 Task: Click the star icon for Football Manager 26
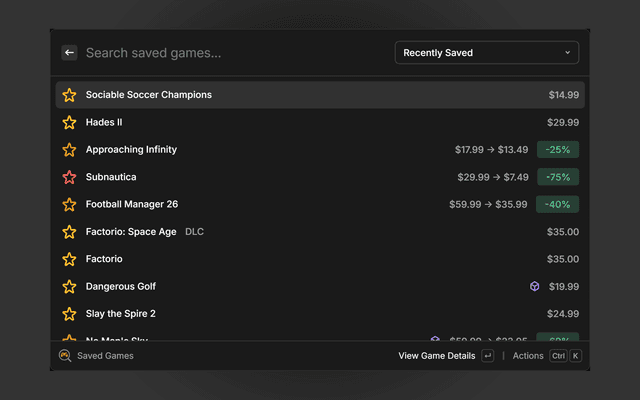[69, 204]
